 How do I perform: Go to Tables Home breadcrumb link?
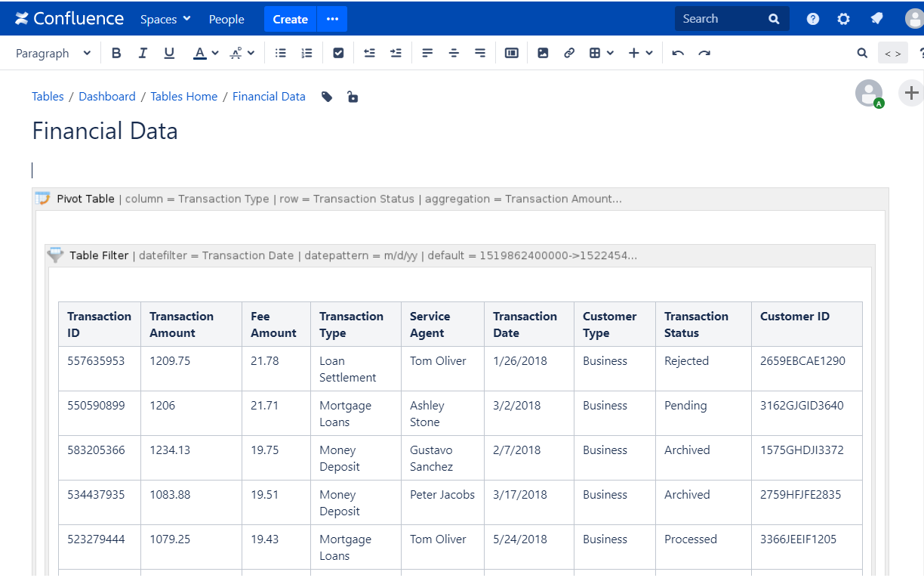pyautogui.click(x=183, y=97)
